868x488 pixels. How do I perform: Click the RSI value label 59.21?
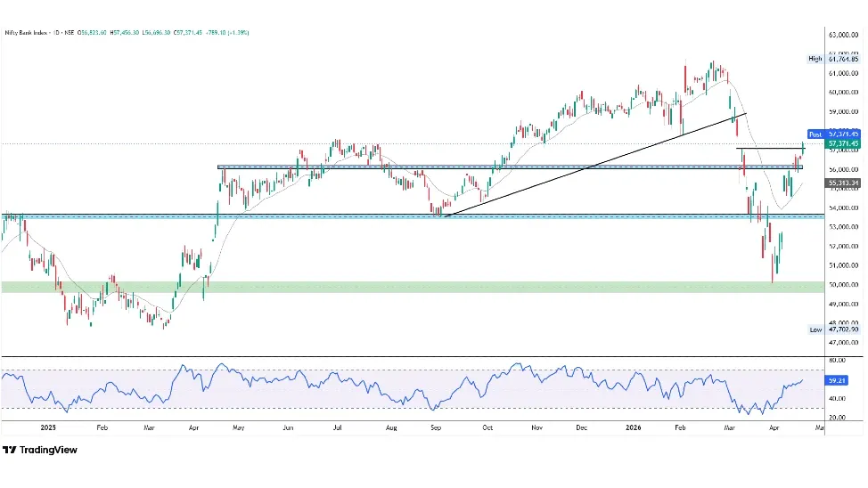[x=837, y=380]
